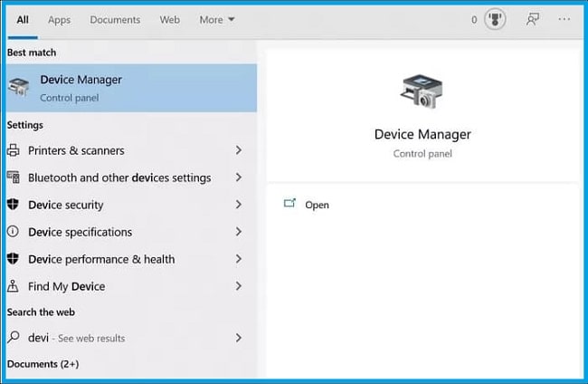Click the info icon beside Device specifications

tap(14, 232)
